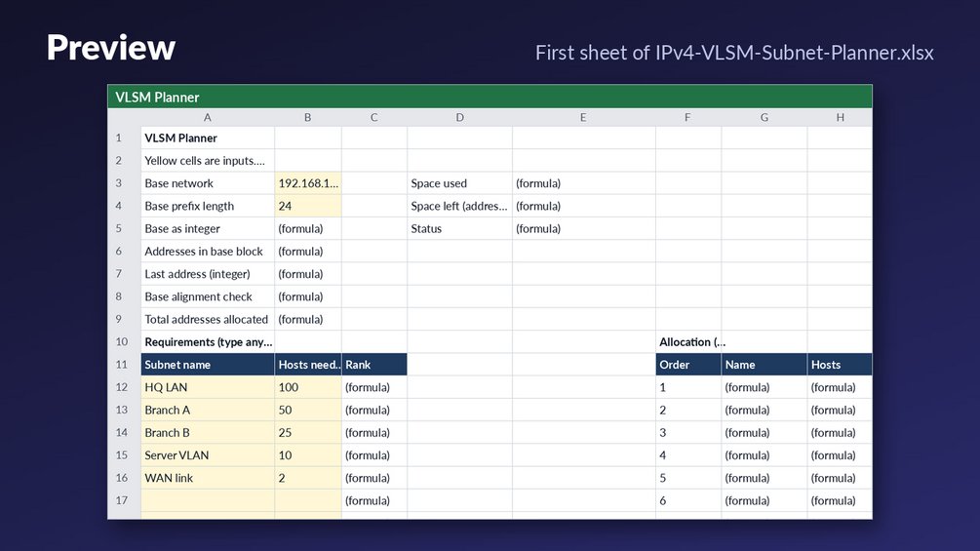Select the 'Requirements (type any...' heading cell
The width and height of the screenshot is (980, 551).
pos(208,341)
